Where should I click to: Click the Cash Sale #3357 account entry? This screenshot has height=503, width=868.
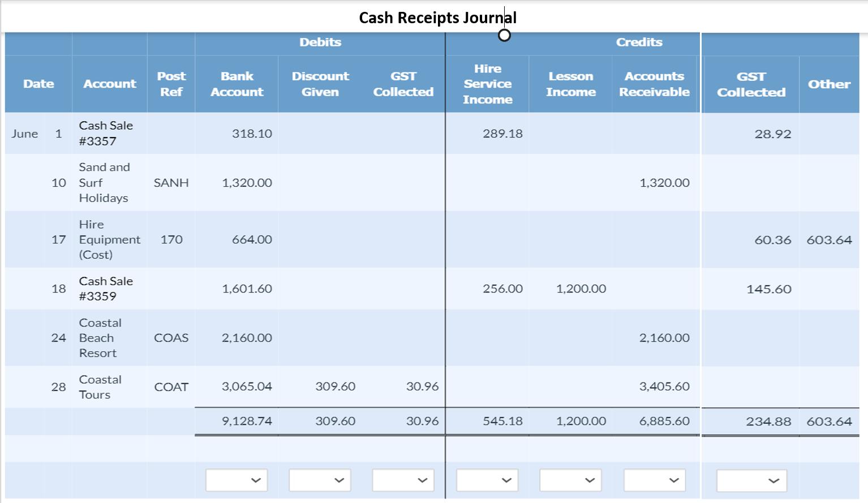(106, 133)
